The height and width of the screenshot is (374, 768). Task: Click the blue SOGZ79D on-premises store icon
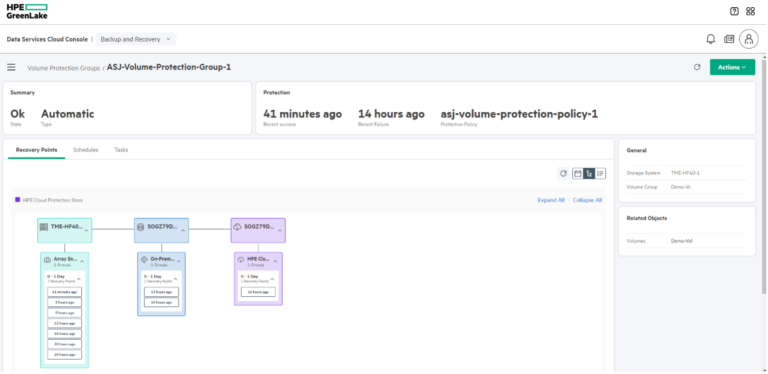coord(140,227)
